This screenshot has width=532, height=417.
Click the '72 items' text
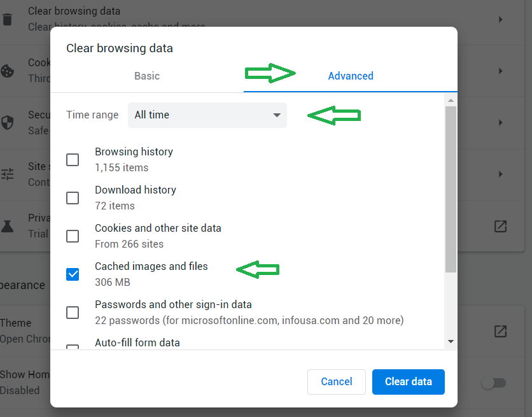click(115, 206)
